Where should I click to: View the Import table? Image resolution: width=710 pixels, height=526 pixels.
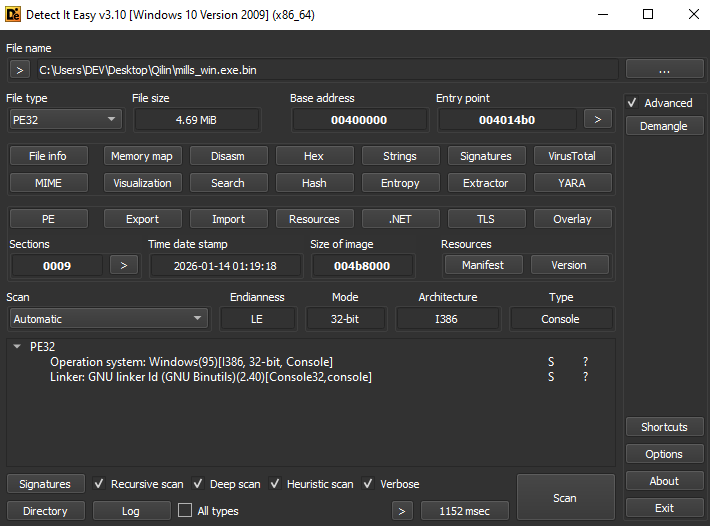pos(228,219)
